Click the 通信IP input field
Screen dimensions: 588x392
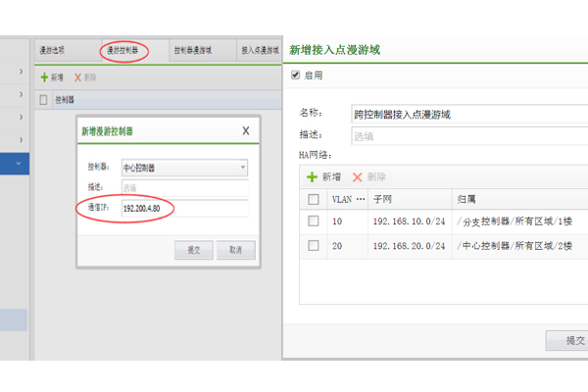(x=182, y=208)
